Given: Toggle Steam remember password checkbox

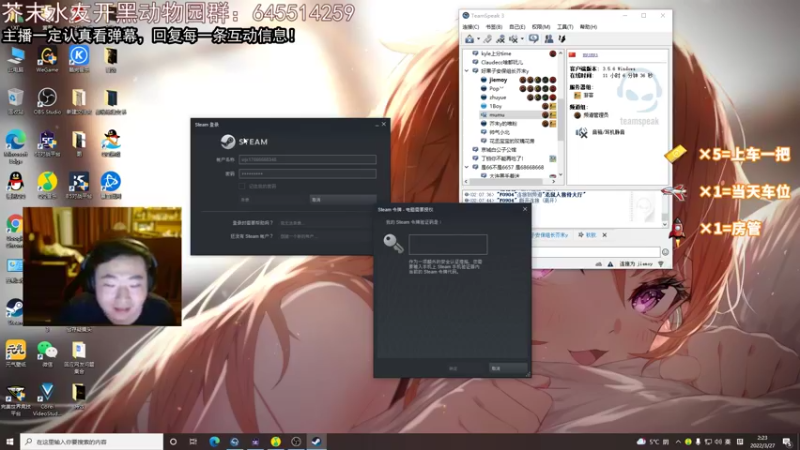Looking at the screenshot, I should 242,186.
